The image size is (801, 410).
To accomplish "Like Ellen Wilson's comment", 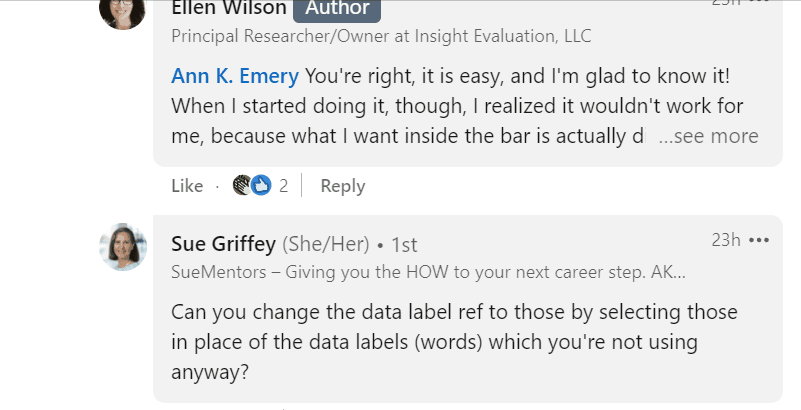I will (x=187, y=186).
